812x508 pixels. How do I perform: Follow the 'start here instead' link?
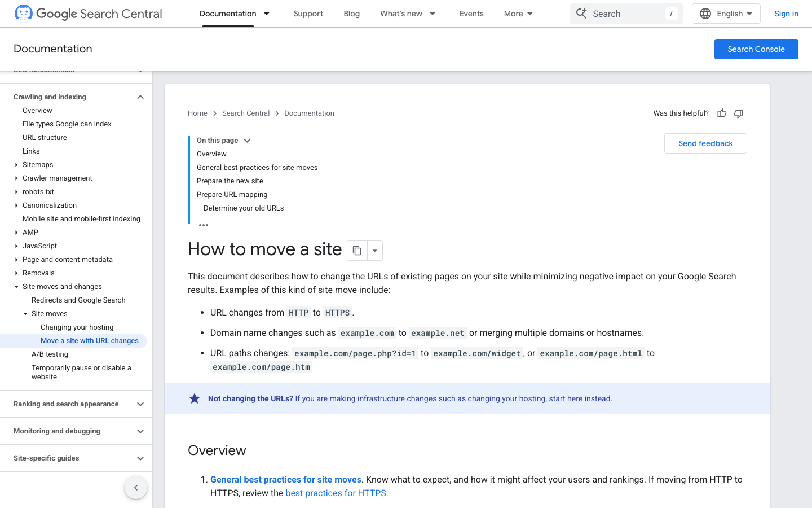point(580,398)
